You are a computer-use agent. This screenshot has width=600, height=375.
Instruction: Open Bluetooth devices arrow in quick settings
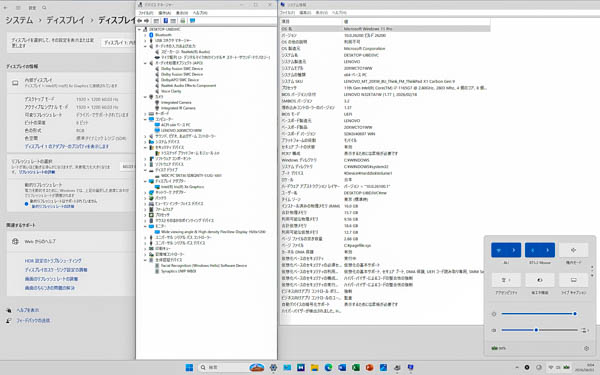click(x=548, y=250)
